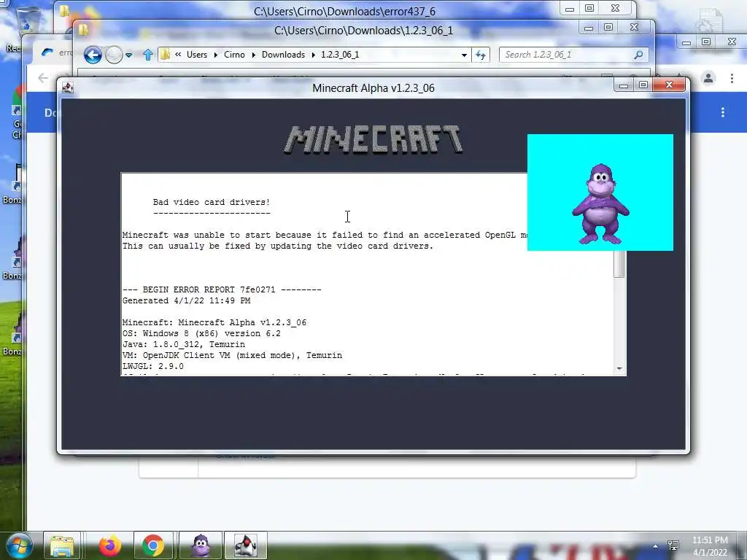Open File Explorer from the taskbar
The height and width of the screenshot is (560, 747).
click(63, 545)
